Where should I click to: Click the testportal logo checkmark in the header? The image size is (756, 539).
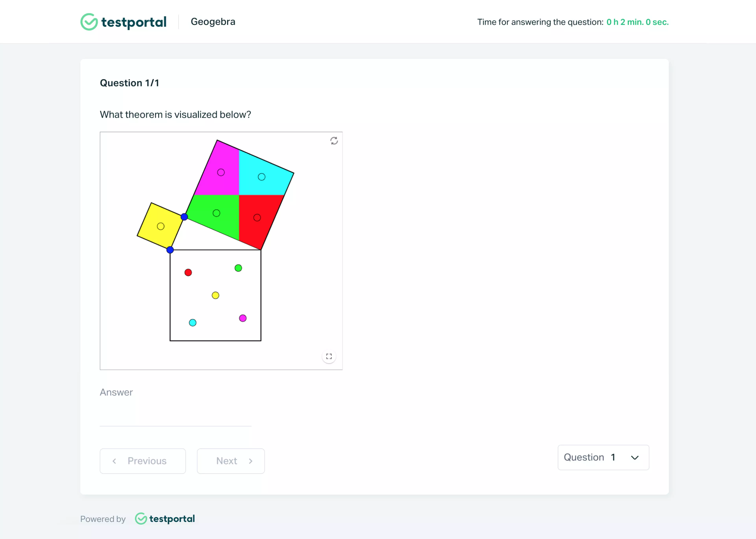tap(89, 22)
